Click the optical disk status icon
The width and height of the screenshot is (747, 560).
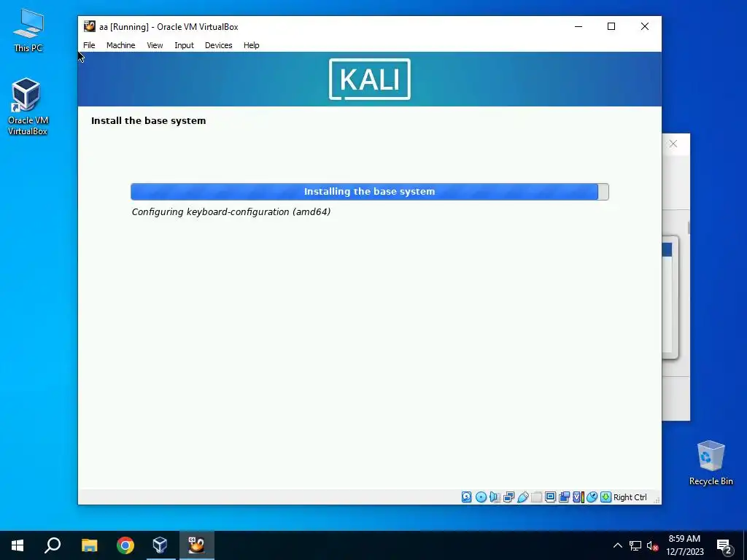481,497
